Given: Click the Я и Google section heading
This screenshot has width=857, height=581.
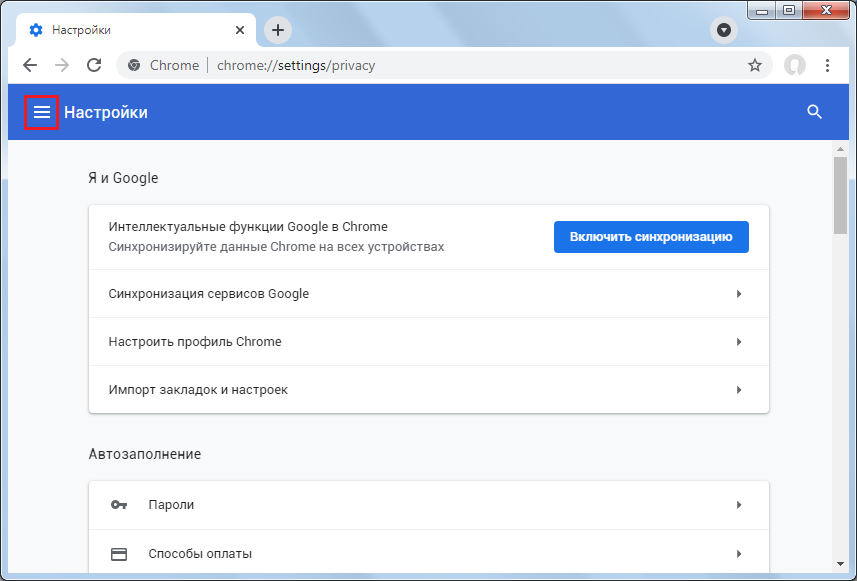Looking at the screenshot, I should [x=123, y=178].
